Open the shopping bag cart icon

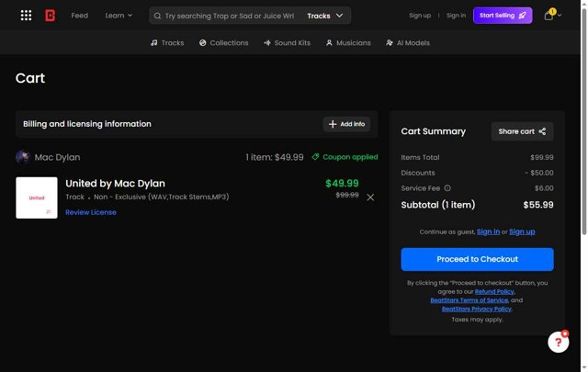[548, 16]
